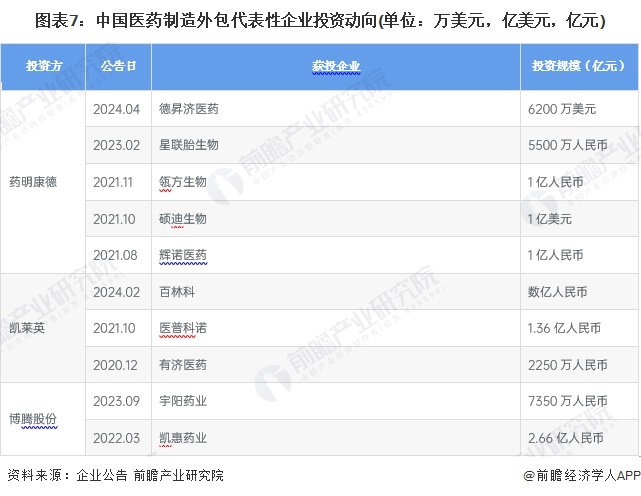Screen dimensions: 641x496
Task: Select company name 有济医药
Action: [183, 365]
